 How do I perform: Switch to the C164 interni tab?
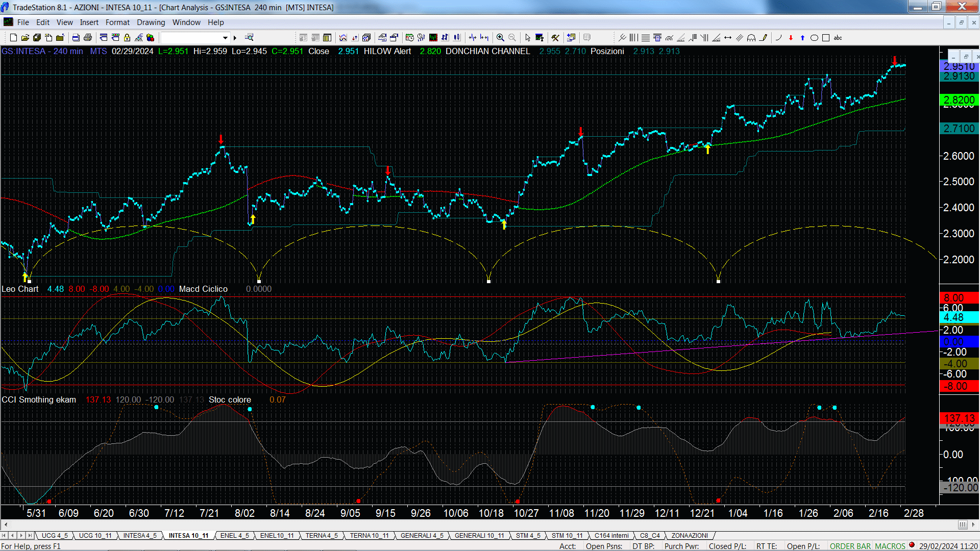(611, 536)
